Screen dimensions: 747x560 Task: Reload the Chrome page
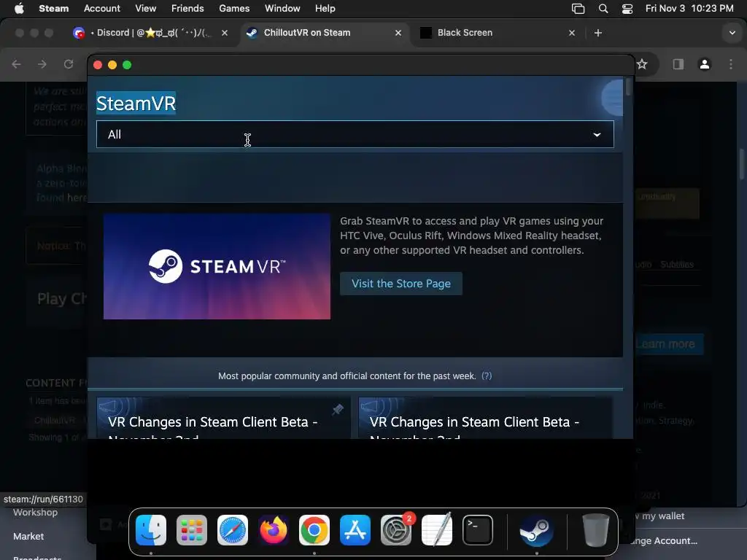(68, 64)
